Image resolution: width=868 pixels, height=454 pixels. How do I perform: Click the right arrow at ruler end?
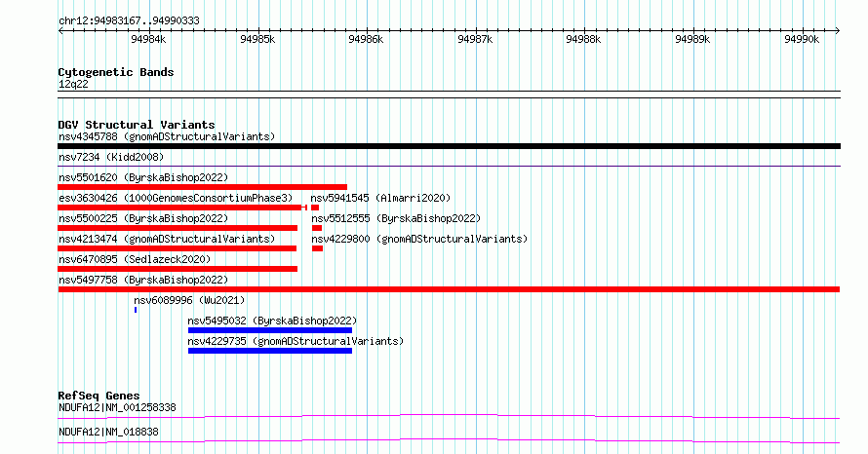pos(838,31)
